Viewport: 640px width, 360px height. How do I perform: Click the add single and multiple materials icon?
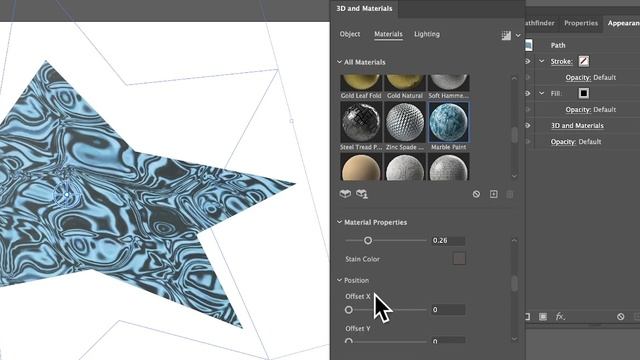pyautogui.click(x=362, y=194)
